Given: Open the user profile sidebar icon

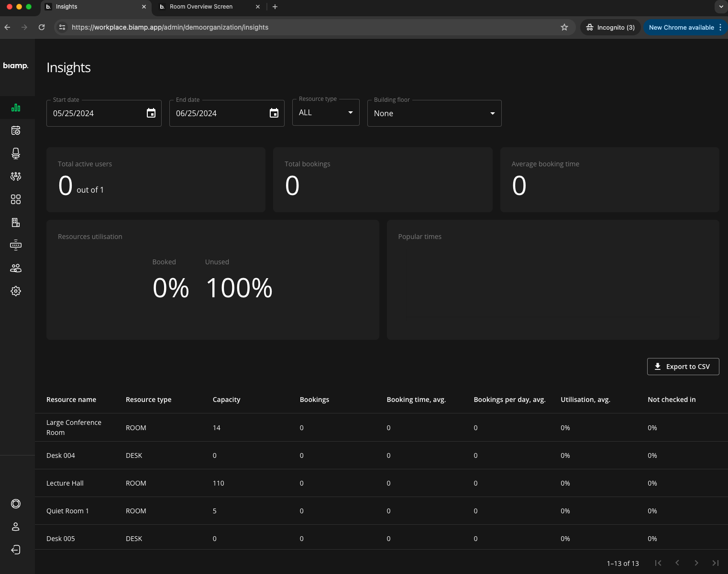Looking at the screenshot, I should click(x=16, y=527).
